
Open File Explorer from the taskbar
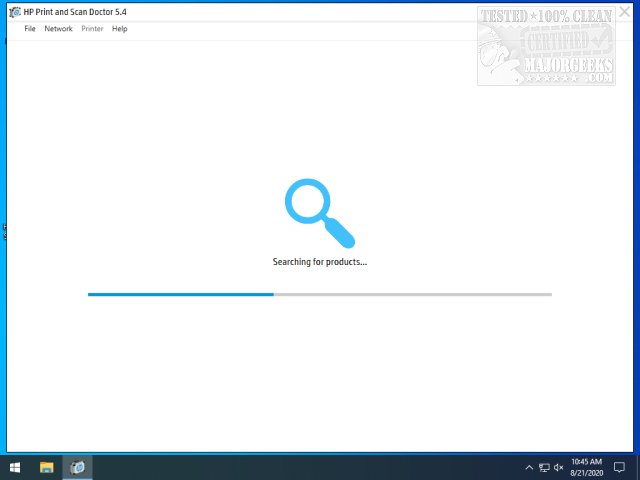tap(47, 467)
